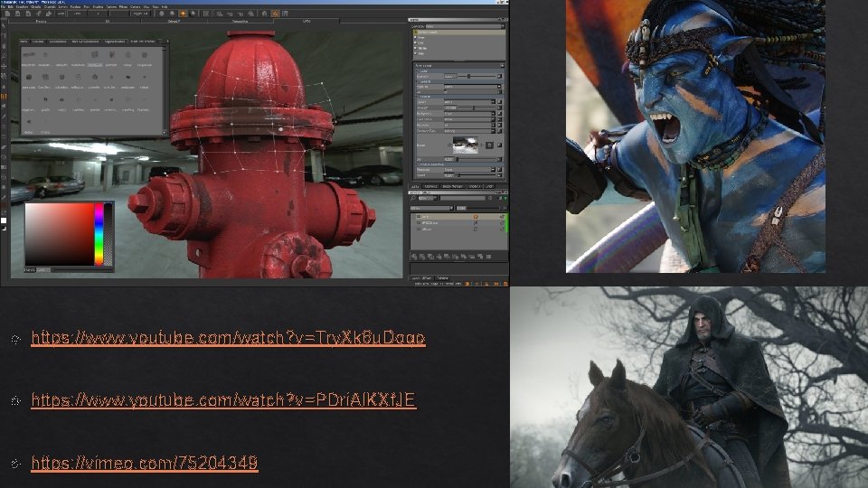Switch to the last tab of the shelf palette

(x=143, y=42)
